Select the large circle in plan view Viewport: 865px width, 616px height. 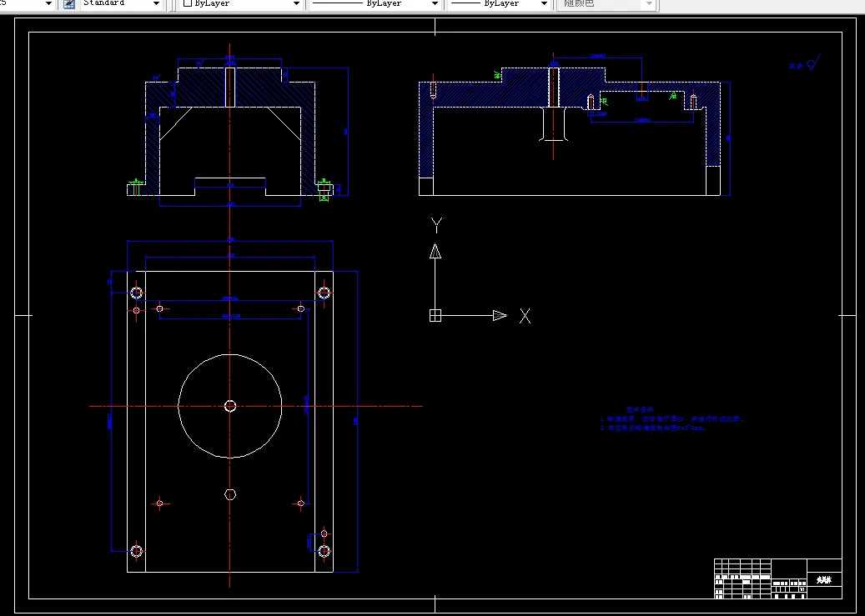[230, 407]
